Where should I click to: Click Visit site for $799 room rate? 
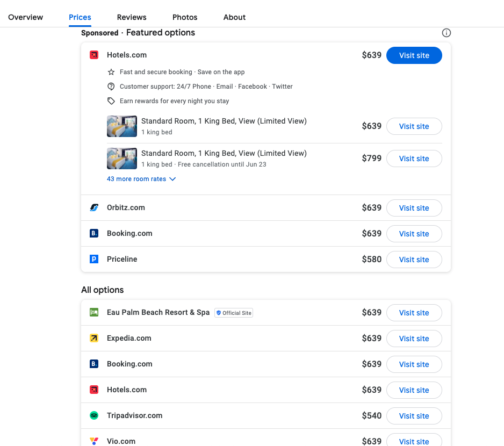coord(414,159)
